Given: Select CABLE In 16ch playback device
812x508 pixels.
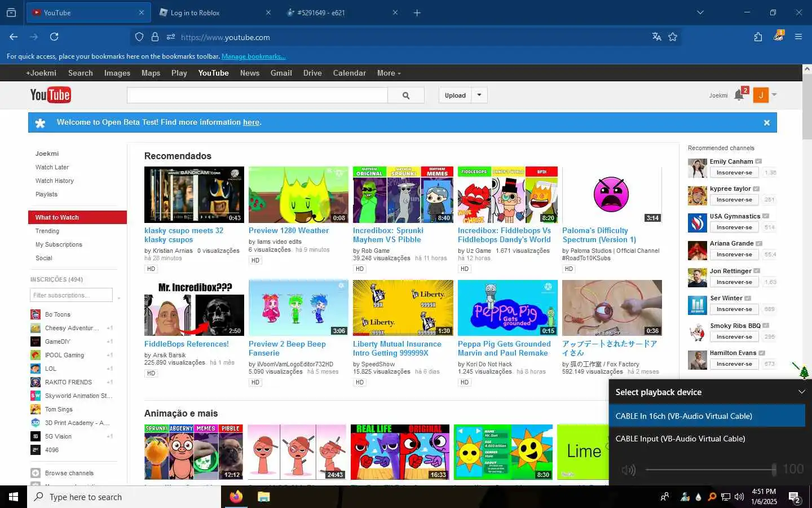Looking at the screenshot, I should pos(707,416).
